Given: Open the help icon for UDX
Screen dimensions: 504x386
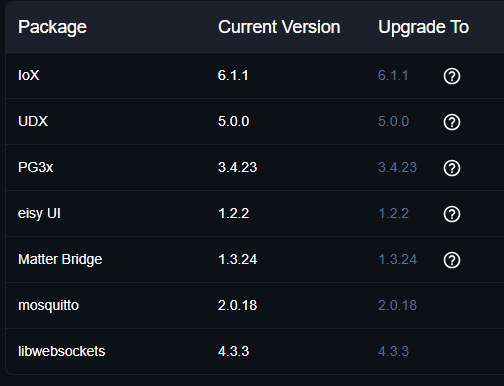Looking at the screenshot, I should point(452,122).
